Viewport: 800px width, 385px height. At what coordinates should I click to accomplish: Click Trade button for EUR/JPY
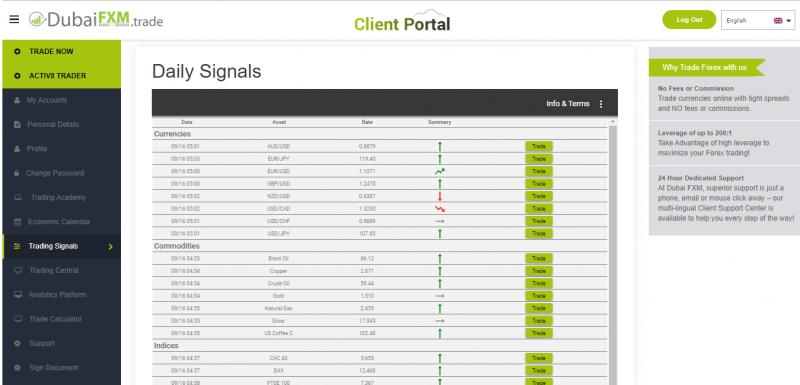pos(539,159)
